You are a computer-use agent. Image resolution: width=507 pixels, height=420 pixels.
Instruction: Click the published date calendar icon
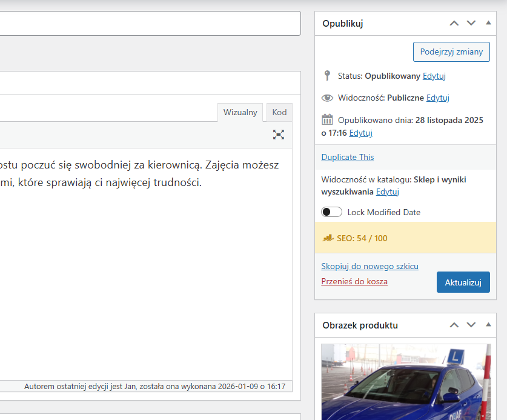(x=327, y=119)
